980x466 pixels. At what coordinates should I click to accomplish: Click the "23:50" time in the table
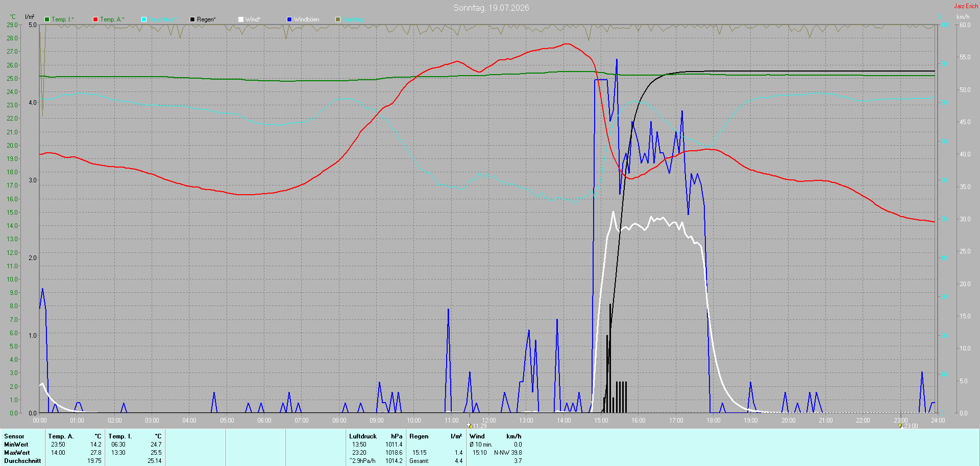[58, 445]
